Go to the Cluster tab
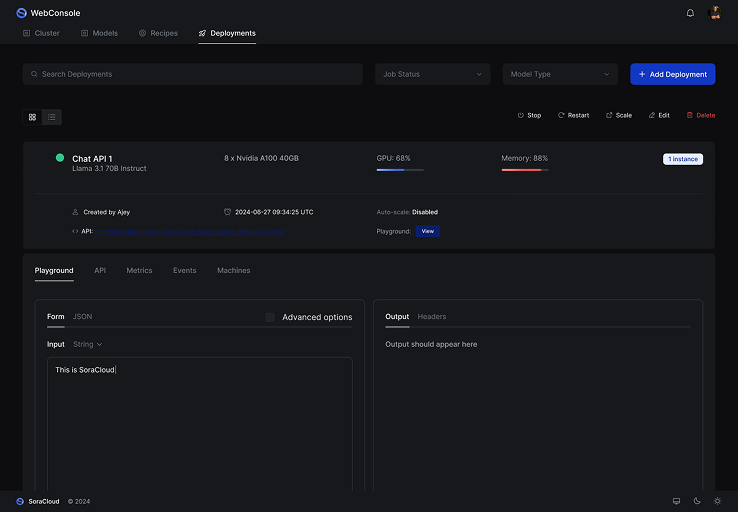Viewport: 738px width, 512px height. [x=41, y=33]
